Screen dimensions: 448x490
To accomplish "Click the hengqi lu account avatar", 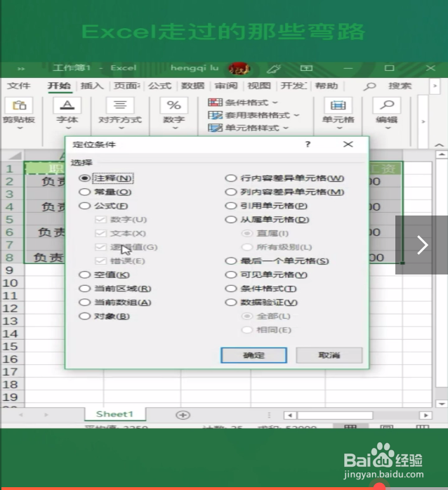I will pyautogui.click(x=239, y=68).
